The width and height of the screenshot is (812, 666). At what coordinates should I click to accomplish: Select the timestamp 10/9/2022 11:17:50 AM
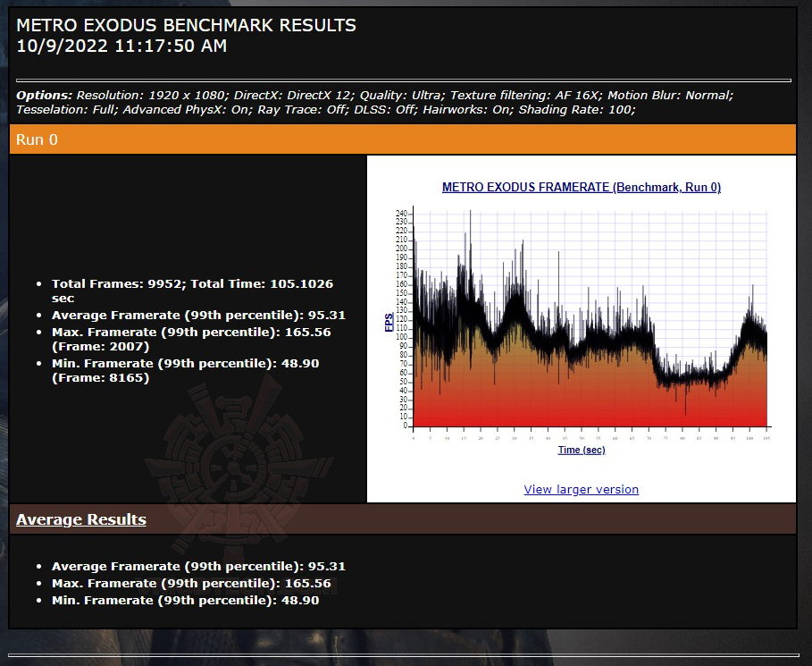(121, 46)
